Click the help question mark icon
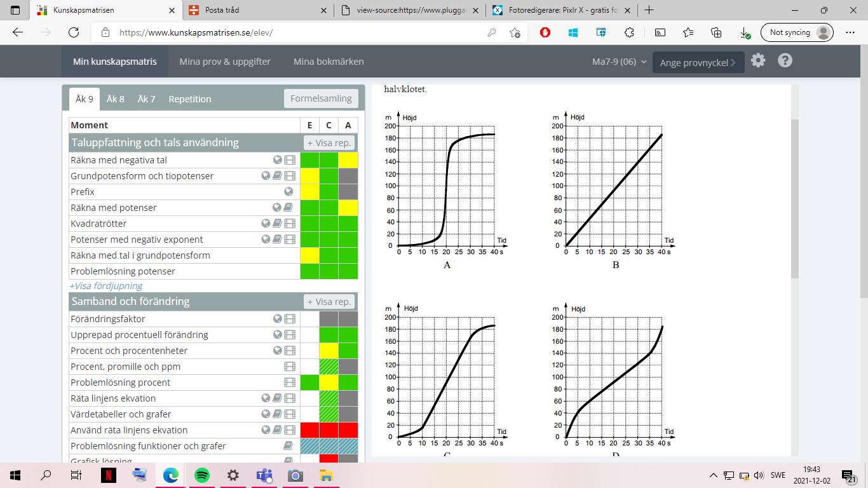The height and width of the screenshot is (488, 868). point(785,61)
